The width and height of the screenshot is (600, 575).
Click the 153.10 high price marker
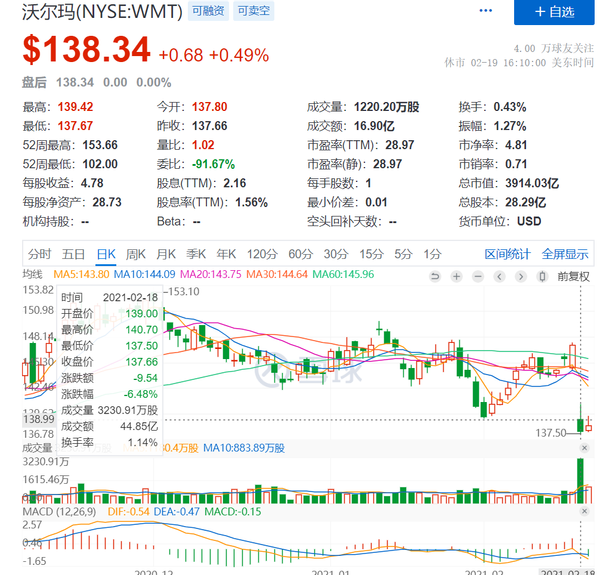point(184,292)
